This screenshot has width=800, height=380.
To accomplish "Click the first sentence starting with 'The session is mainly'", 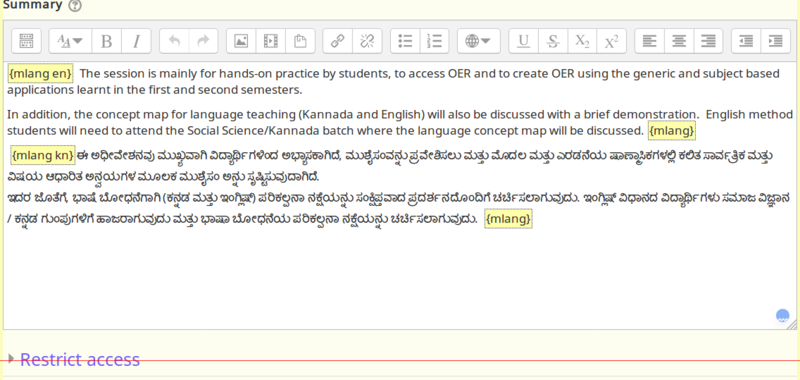I will tap(393, 82).
